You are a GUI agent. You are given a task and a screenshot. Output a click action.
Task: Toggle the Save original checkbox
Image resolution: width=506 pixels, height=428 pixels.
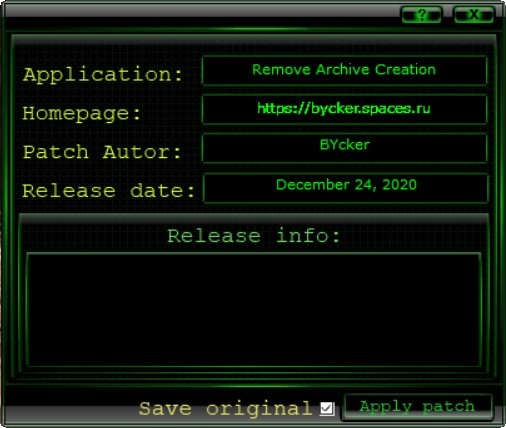(327, 408)
